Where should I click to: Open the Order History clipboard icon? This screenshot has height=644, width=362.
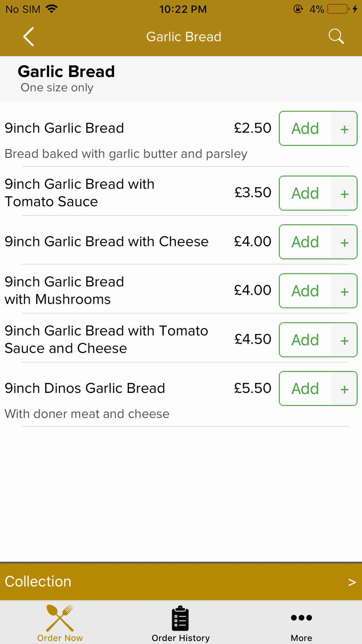point(180,618)
